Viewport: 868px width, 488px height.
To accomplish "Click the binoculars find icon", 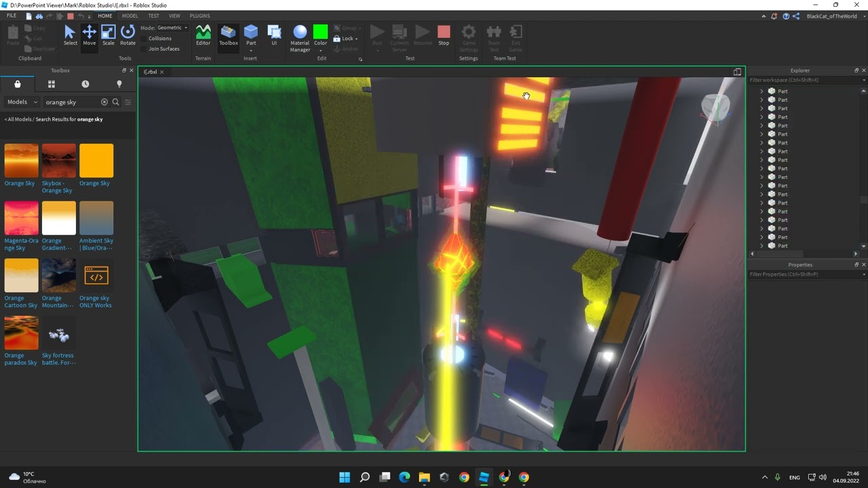I will [39, 16].
